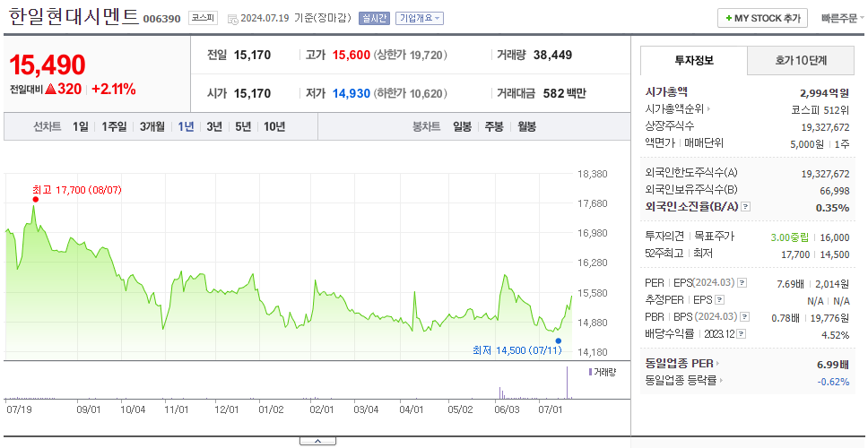Show the 주봉 candlestick chart
The width and height of the screenshot is (868, 448).
494,126
